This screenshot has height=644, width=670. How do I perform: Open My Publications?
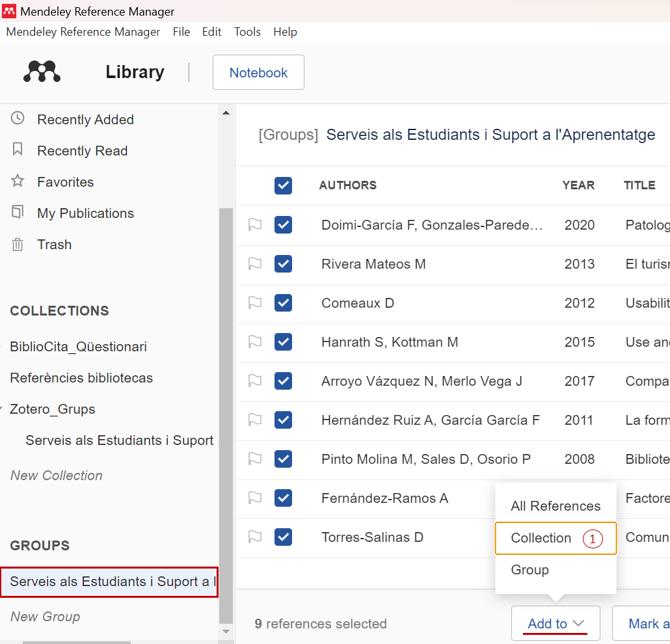(x=85, y=213)
